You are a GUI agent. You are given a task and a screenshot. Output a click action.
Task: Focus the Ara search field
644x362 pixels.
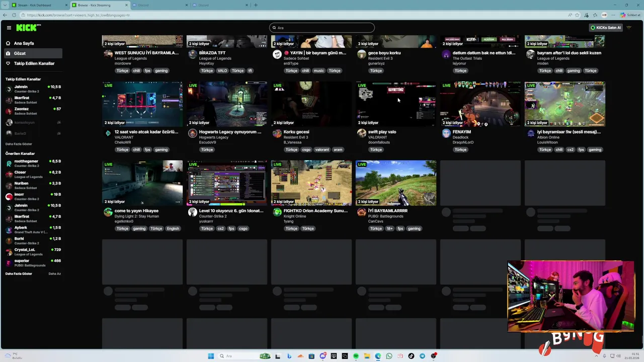click(322, 28)
